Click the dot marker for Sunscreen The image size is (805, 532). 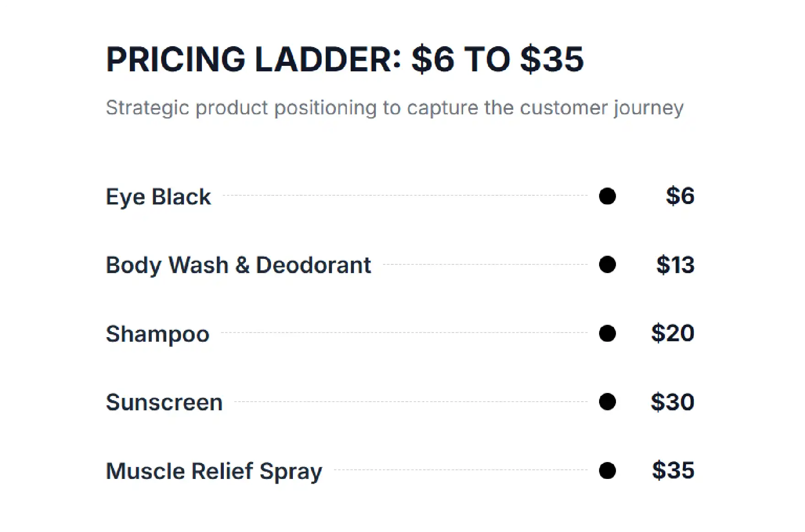click(607, 402)
